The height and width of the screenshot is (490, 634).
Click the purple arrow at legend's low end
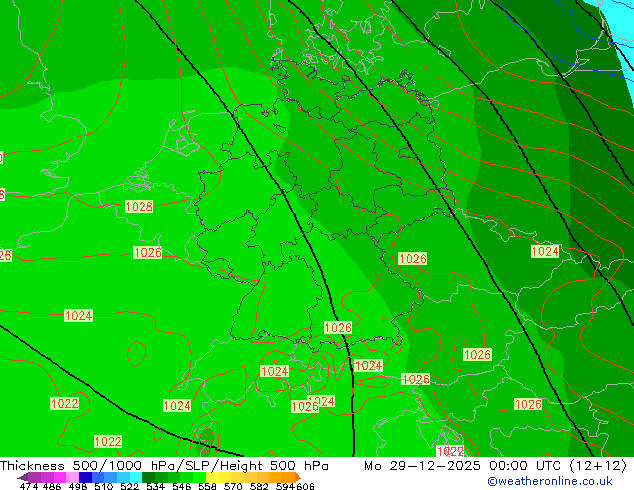(23, 477)
